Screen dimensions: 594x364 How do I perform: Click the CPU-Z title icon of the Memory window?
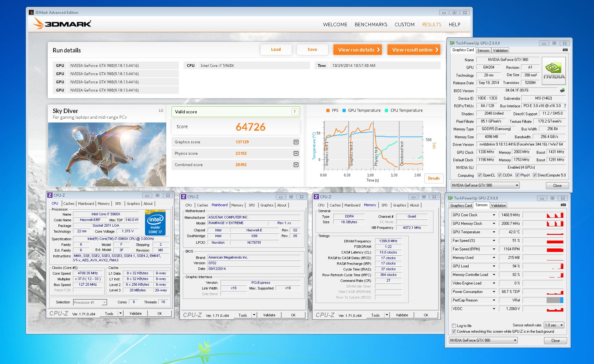coord(316,197)
